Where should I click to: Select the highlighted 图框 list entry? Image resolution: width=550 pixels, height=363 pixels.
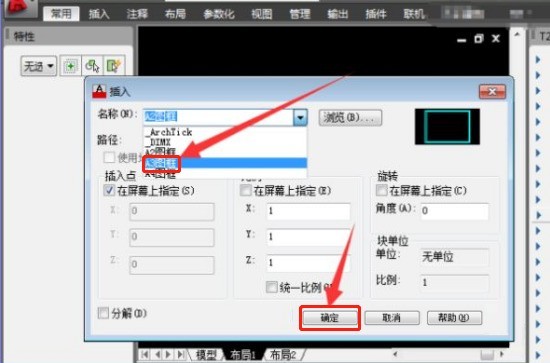pos(225,163)
